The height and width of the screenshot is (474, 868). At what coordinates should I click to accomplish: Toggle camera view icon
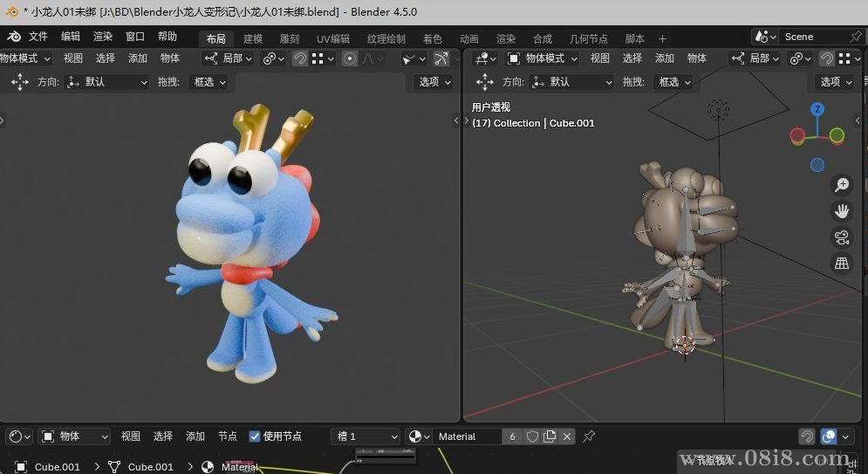tap(842, 237)
